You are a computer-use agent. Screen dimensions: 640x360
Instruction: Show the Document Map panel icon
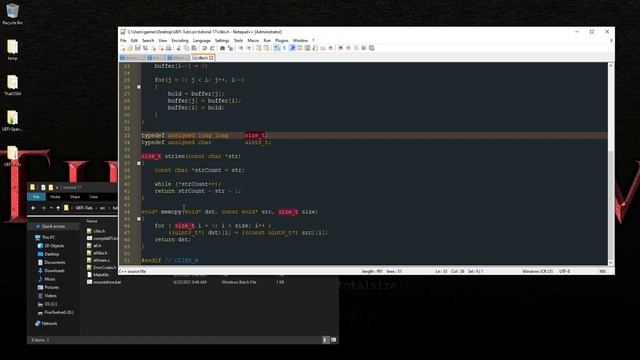pyautogui.click(x=307, y=48)
